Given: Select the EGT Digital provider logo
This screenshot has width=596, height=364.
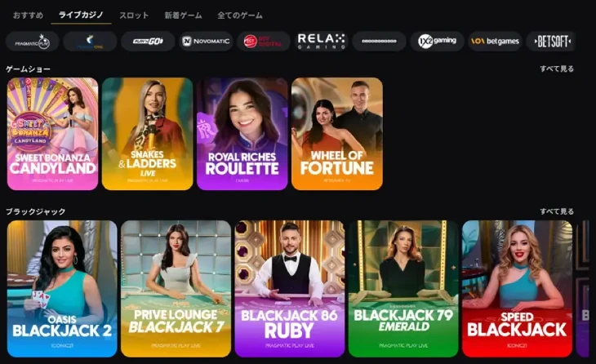Looking at the screenshot, I should (264, 41).
